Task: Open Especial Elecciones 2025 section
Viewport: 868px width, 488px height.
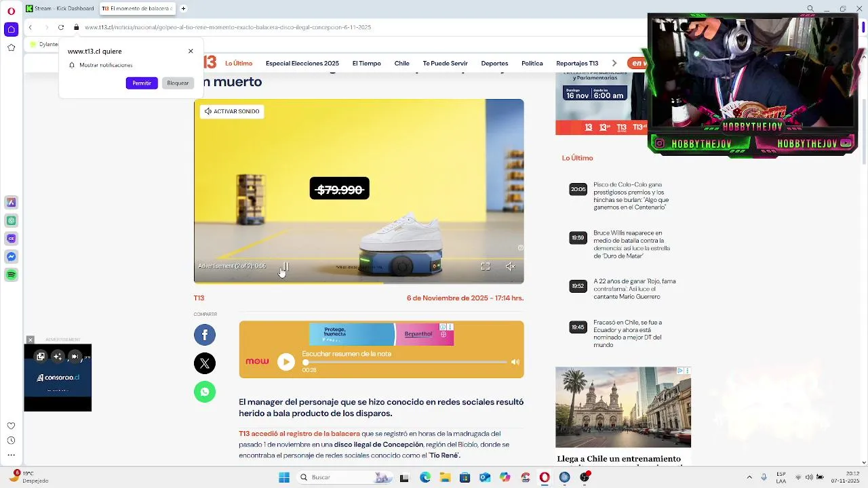Action: [302, 63]
